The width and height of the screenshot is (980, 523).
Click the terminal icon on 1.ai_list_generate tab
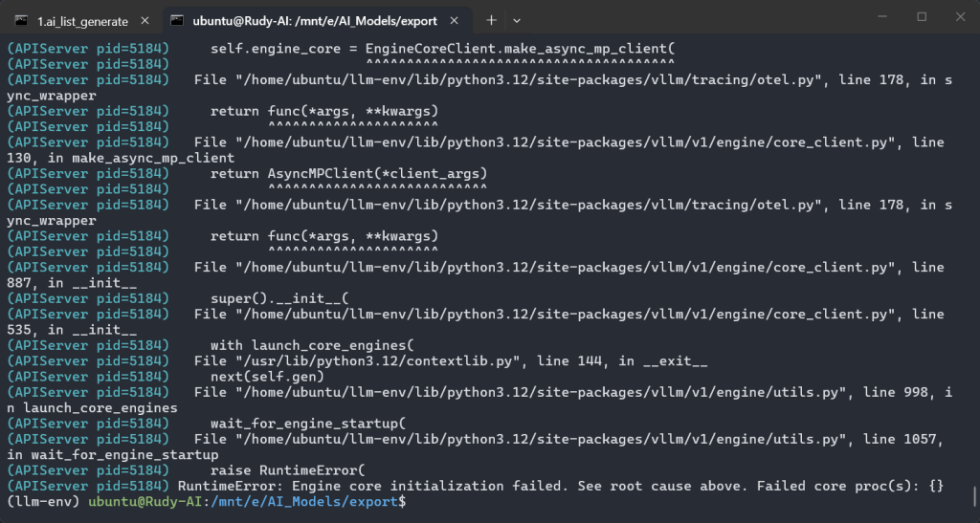(x=21, y=19)
